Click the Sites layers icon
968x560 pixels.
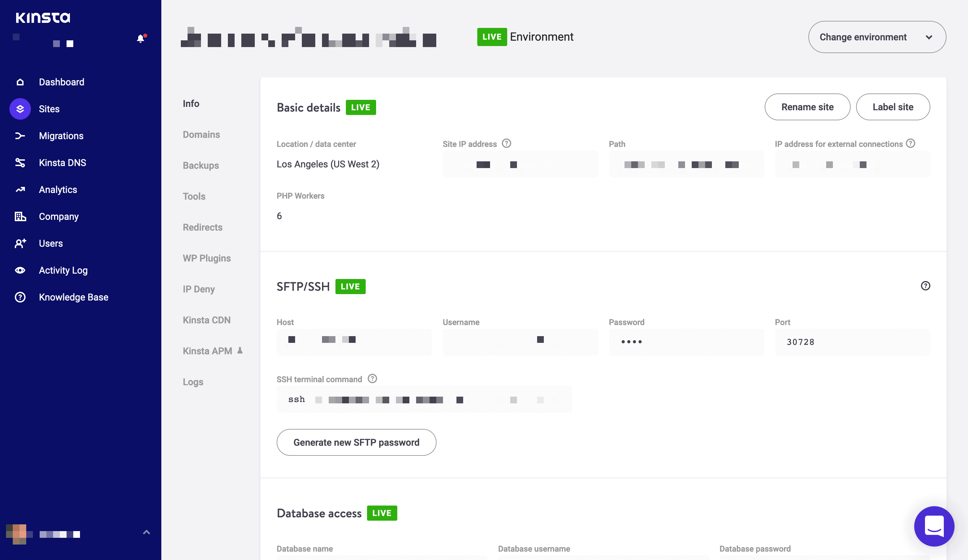pos(20,109)
